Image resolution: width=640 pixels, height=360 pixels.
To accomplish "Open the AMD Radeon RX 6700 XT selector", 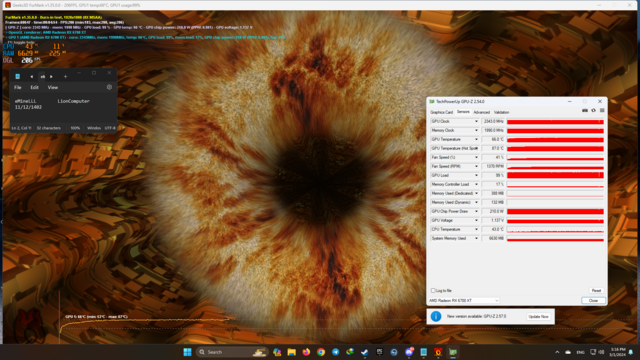I will click(464, 300).
